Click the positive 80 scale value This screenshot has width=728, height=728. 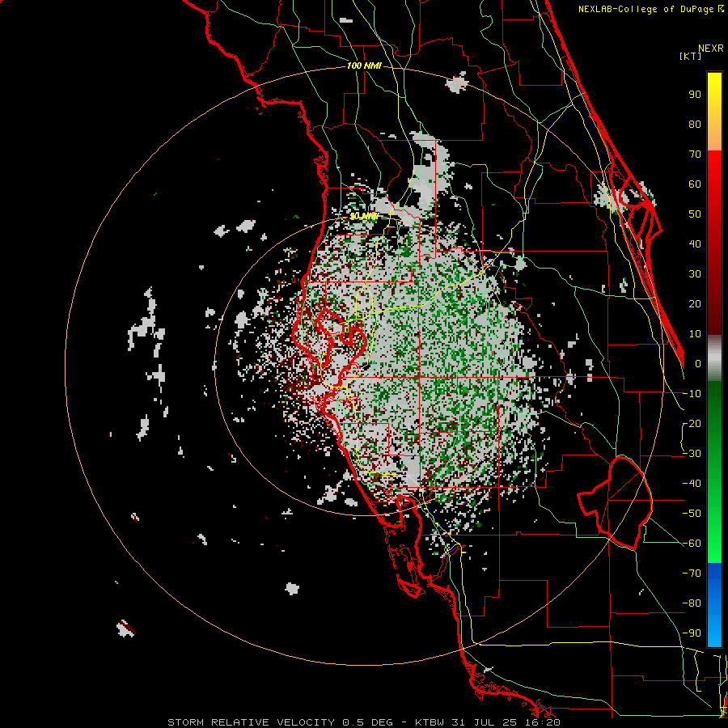tap(695, 124)
